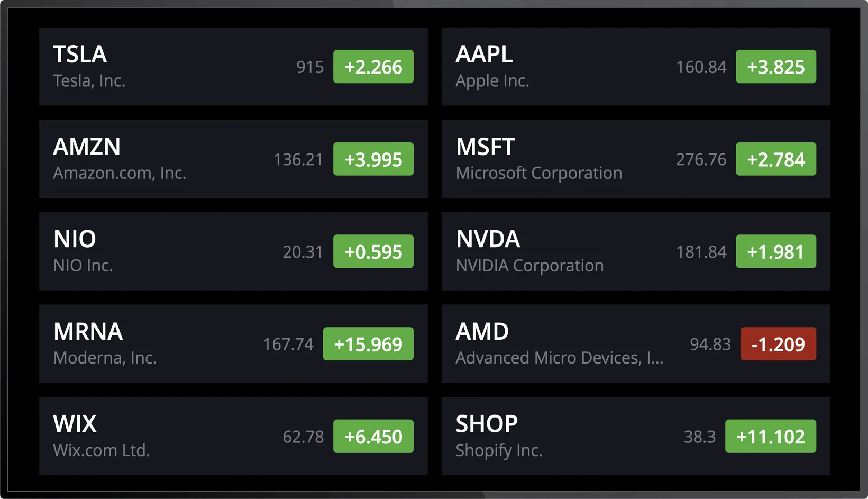Image resolution: width=868 pixels, height=499 pixels.
Task: Select the Amazon.com, Inc. label
Action: (x=120, y=173)
